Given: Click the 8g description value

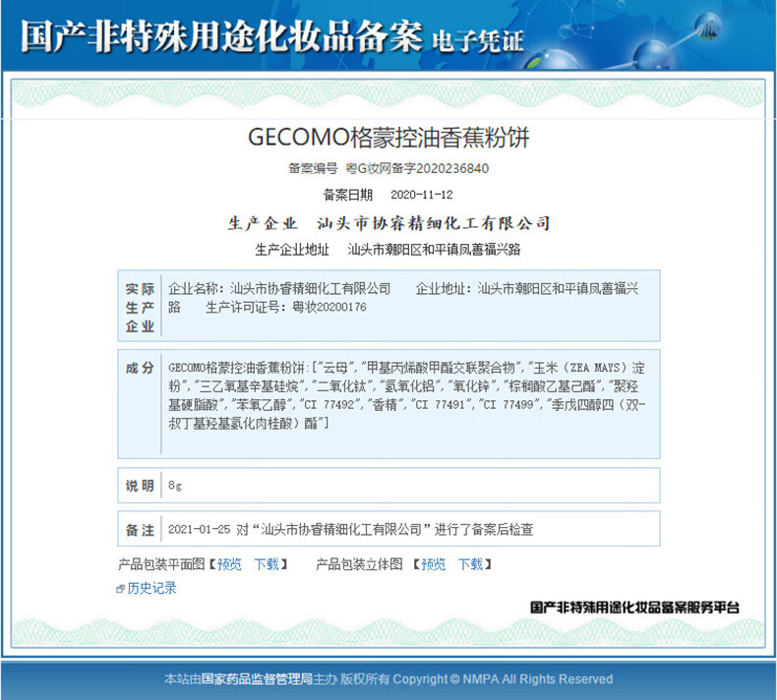Looking at the screenshot, I should [x=175, y=485].
